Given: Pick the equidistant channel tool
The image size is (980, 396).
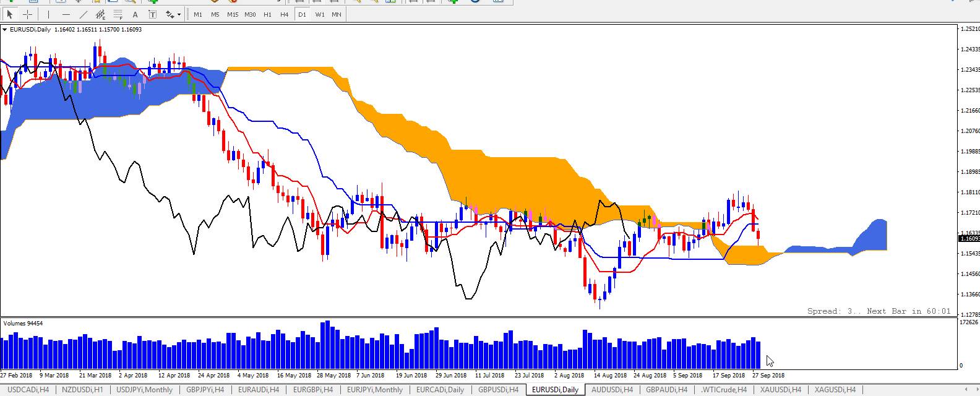Looking at the screenshot, I should pos(100,14).
